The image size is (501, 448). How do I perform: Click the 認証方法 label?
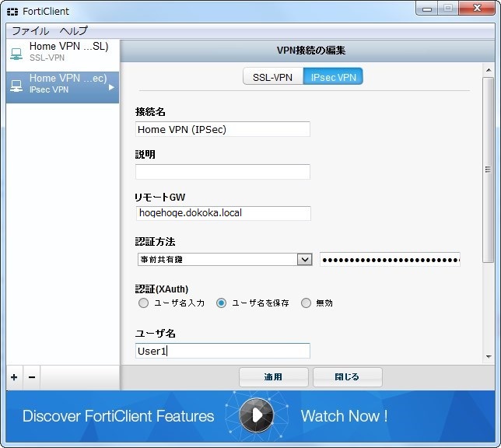[x=155, y=241]
